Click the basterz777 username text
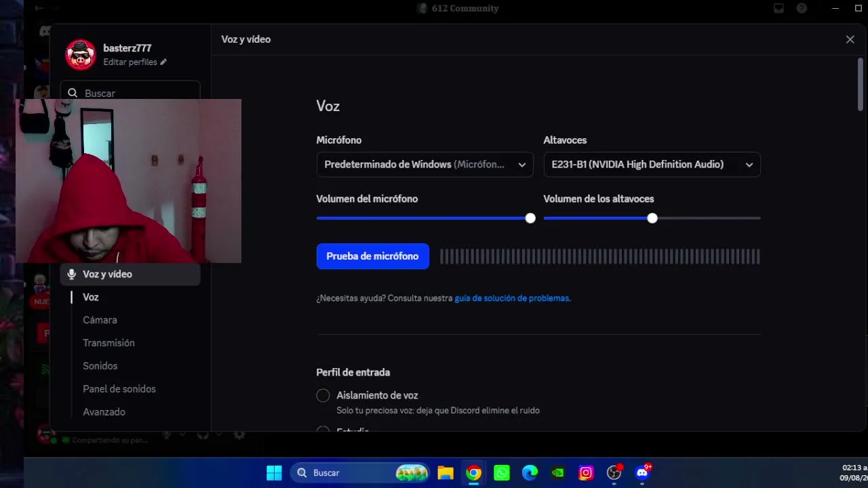Image resolution: width=868 pixels, height=488 pixels. click(127, 48)
